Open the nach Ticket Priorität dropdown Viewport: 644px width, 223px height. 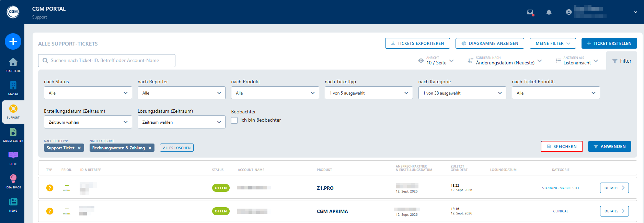tap(556, 93)
